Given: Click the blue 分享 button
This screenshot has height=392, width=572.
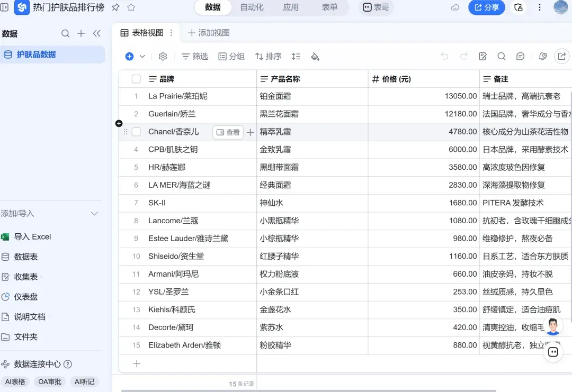Looking at the screenshot, I should pos(487,7).
